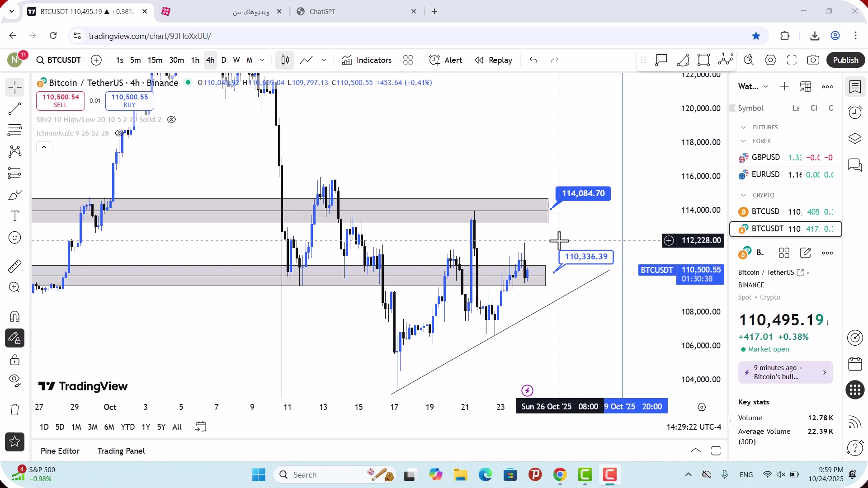Click the trash remove objects icon
The image size is (868, 488).
(x=14, y=410)
